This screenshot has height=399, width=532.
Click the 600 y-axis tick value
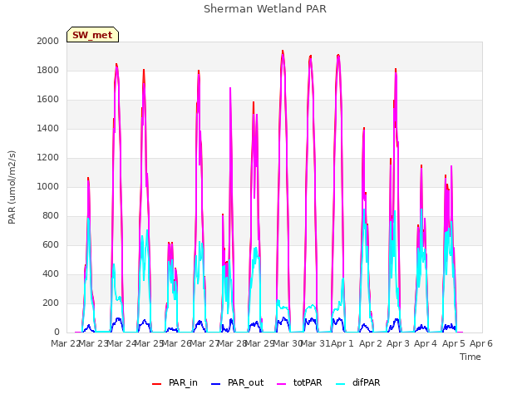pos(51,244)
